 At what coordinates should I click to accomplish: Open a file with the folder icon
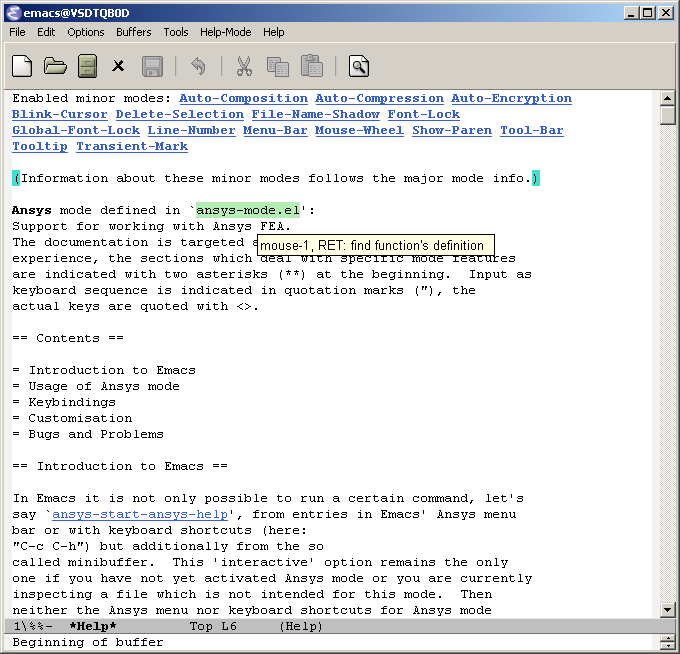pyautogui.click(x=56, y=66)
